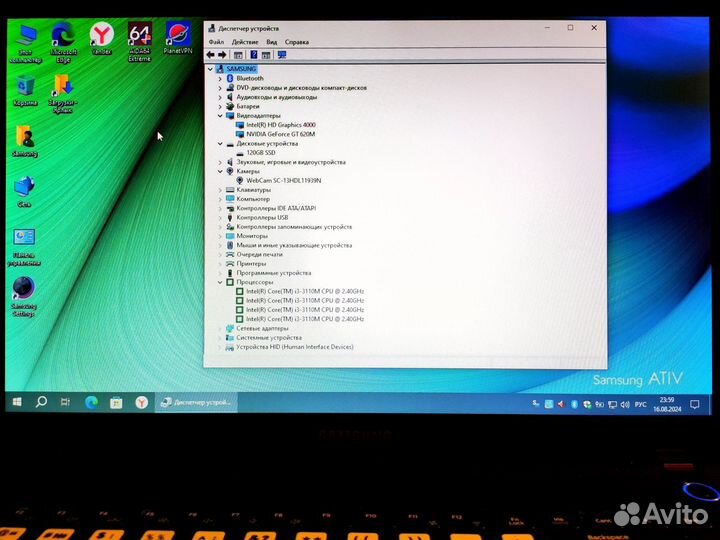This screenshot has width=720, height=540.
Task: Click the Back arrow in Device Manager toolbar
Action: (x=210, y=55)
